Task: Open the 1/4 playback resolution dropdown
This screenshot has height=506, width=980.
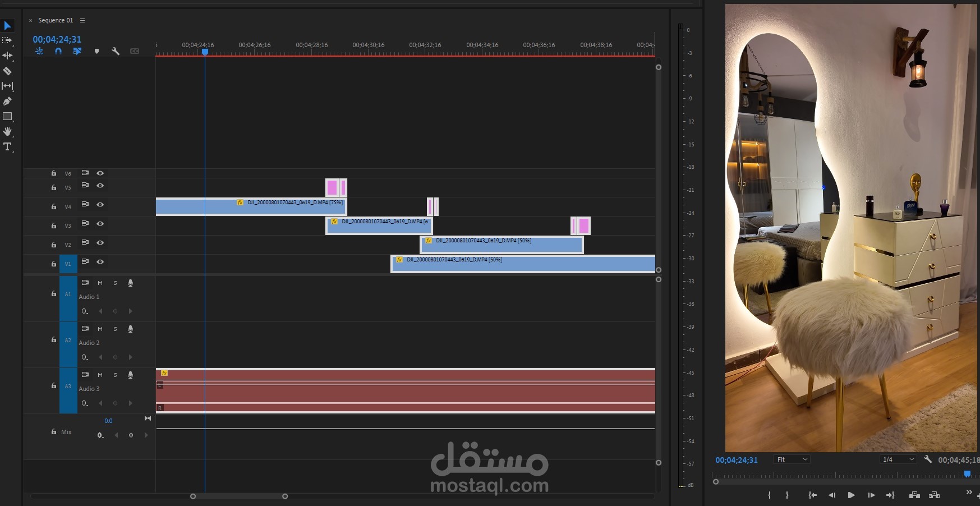Action: pyautogui.click(x=898, y=459)
